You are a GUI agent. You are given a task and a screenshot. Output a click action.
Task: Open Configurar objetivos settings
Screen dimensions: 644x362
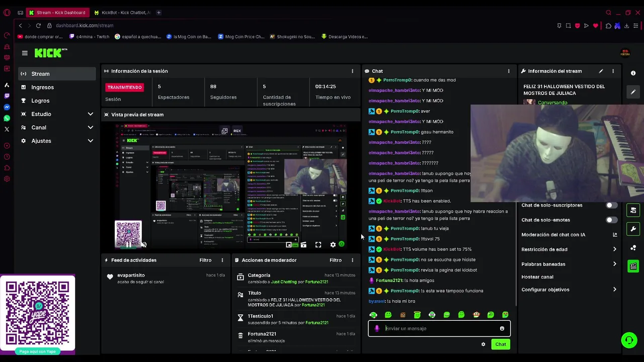coord(569,290)
